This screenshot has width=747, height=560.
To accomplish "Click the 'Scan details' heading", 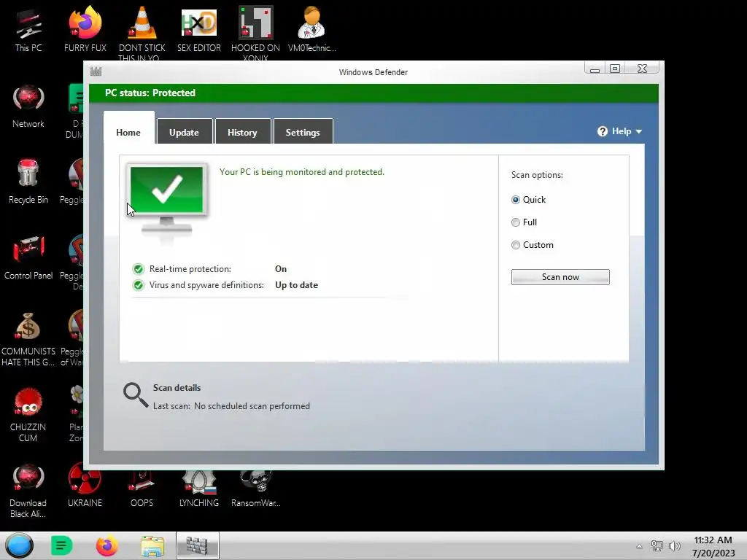I will (x=177, y=388).
